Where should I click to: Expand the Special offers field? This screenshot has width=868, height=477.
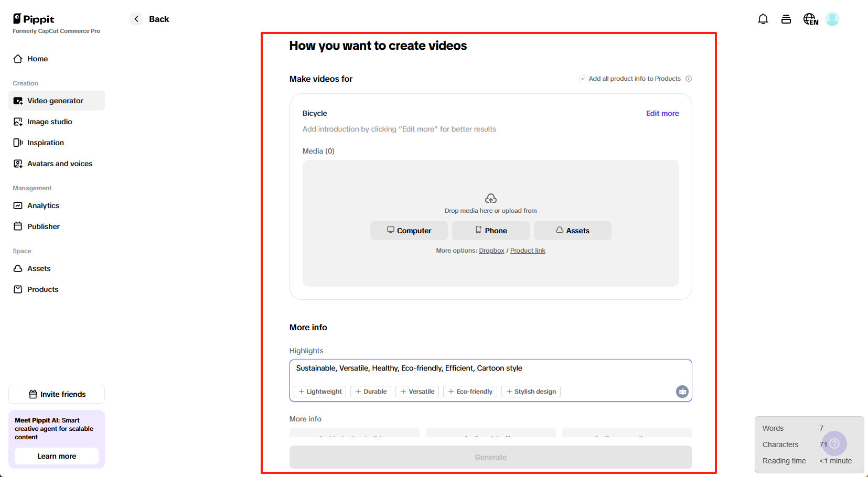(x=490, y=436)
